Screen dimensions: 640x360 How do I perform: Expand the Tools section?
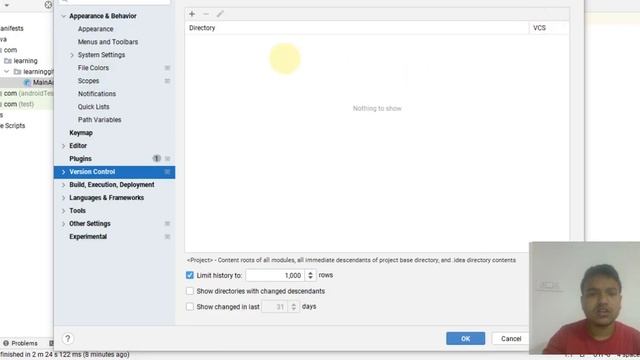64,211
